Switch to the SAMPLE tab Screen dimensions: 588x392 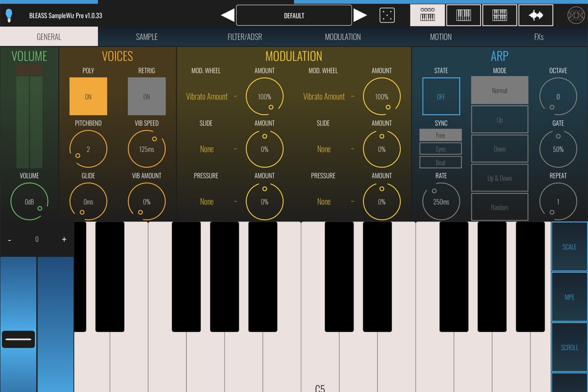point(147,37)
